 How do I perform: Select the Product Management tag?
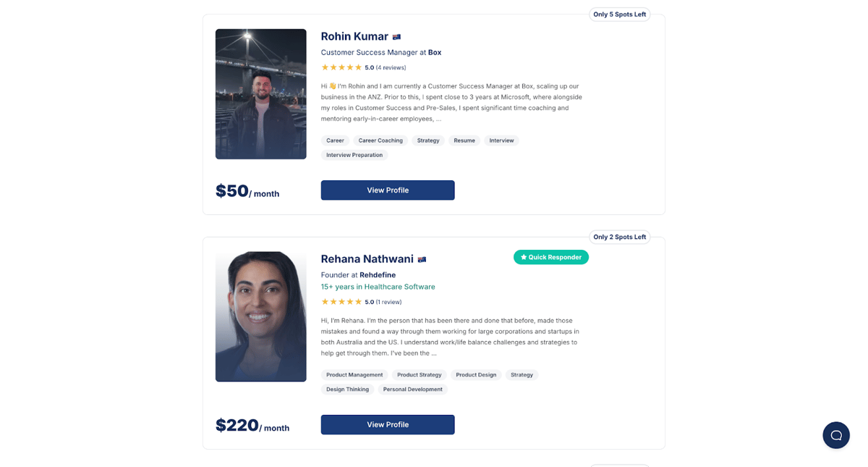coord(354,374)
